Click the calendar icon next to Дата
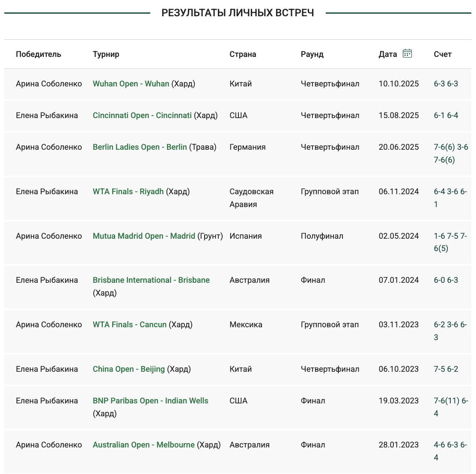The height and width of the screenshot is (474, 476). coord(407,53)
